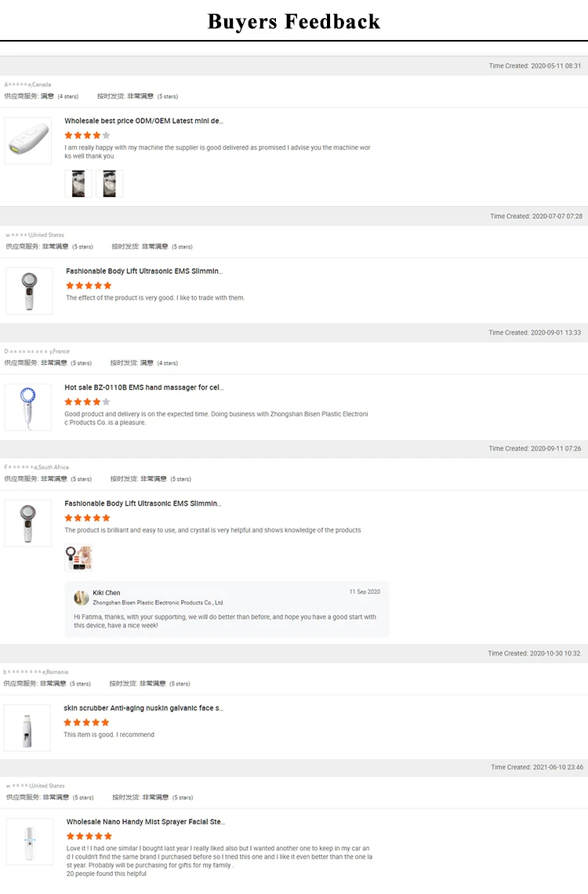Open the skin scrubber product thumbnail

point(27,728)
